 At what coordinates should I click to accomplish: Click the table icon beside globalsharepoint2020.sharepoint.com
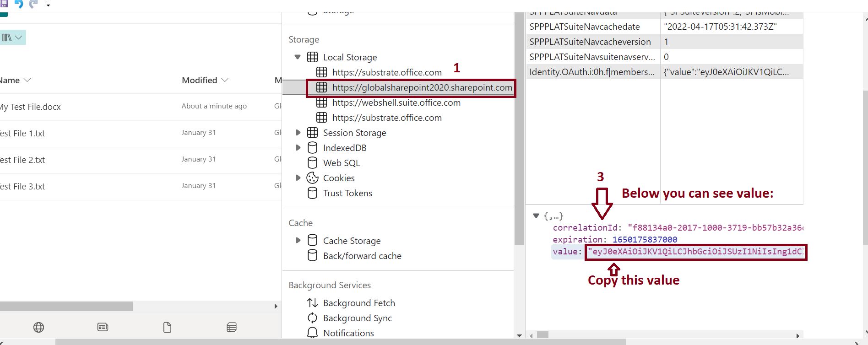click(x=322, y=87)
